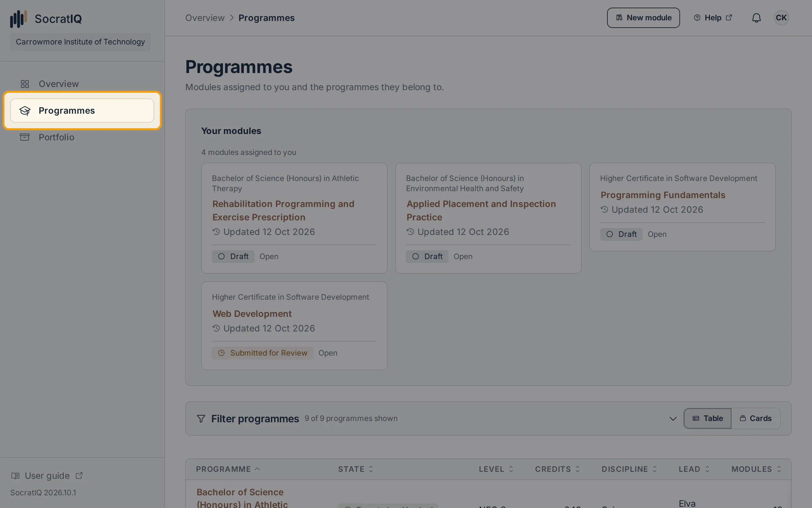This screenshot has width=812, height=508.
Task: Sort by Modules column
Action: [756, 469]
